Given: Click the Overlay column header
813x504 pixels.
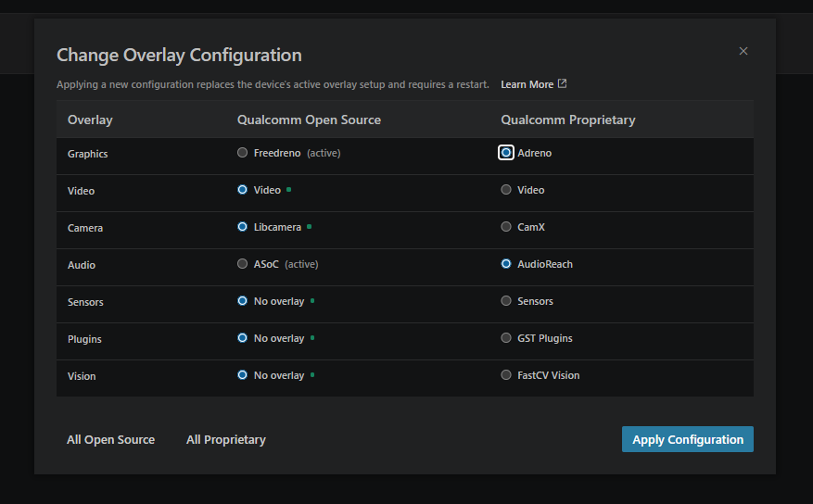Looking at the screenshot, I should [90, 120].
